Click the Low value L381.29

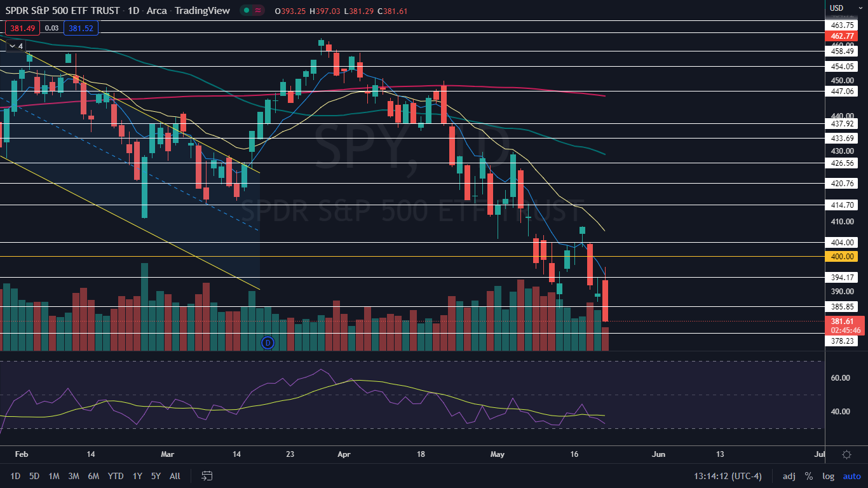point(359,11)
